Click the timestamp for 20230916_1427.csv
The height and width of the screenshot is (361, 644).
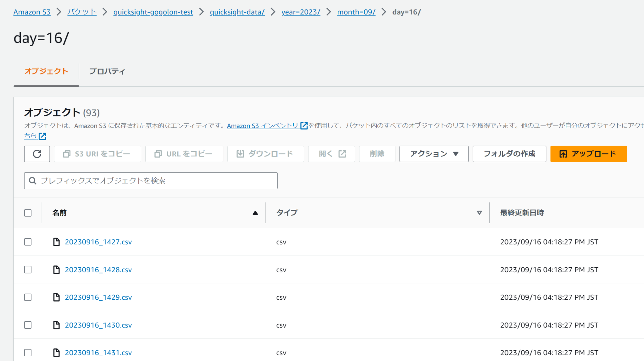click(x=549, y=242)
